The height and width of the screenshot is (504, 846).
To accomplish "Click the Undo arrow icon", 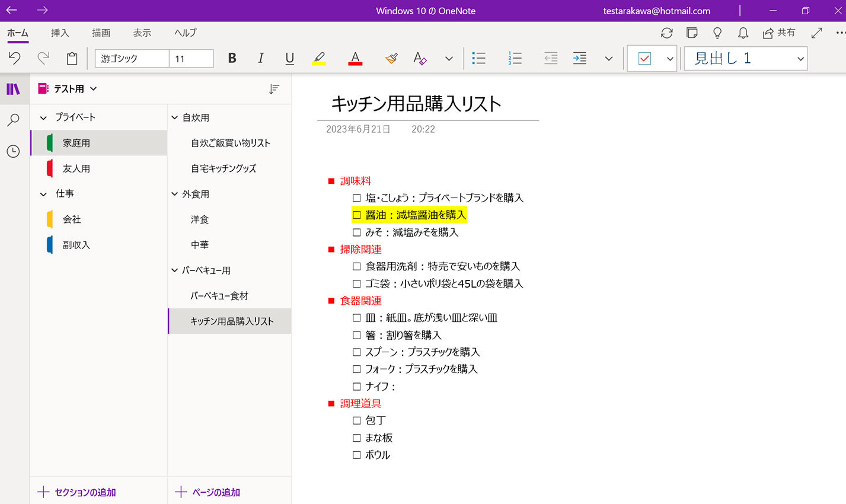I will 14,58.
